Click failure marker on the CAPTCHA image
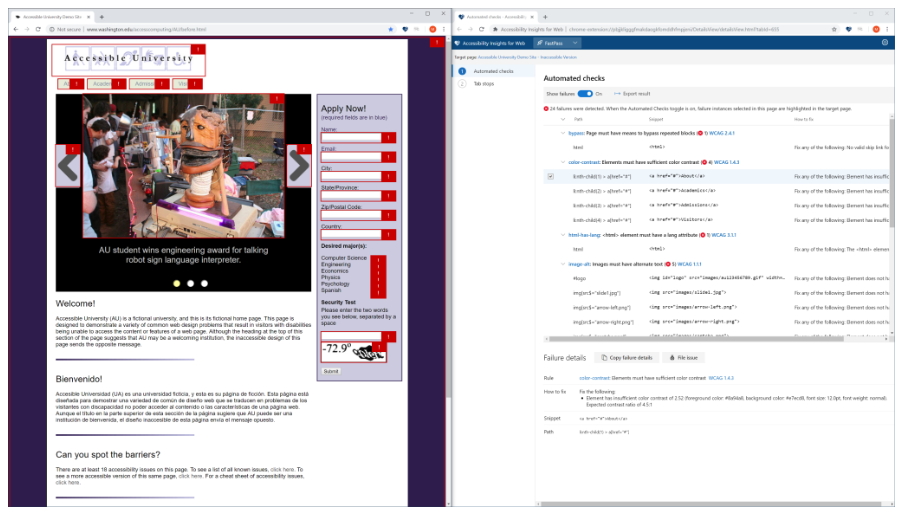The width and height of the screenshot is (907, 516). (379, 347)
